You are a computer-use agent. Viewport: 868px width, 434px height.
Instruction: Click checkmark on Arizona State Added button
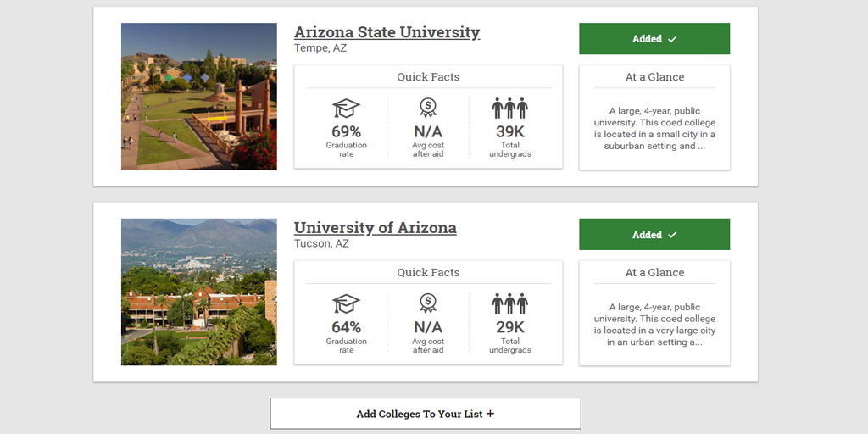(x=672, y=39)
